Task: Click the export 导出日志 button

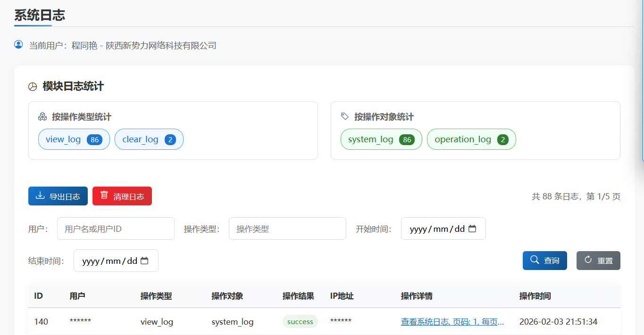Action: (58, 196)
